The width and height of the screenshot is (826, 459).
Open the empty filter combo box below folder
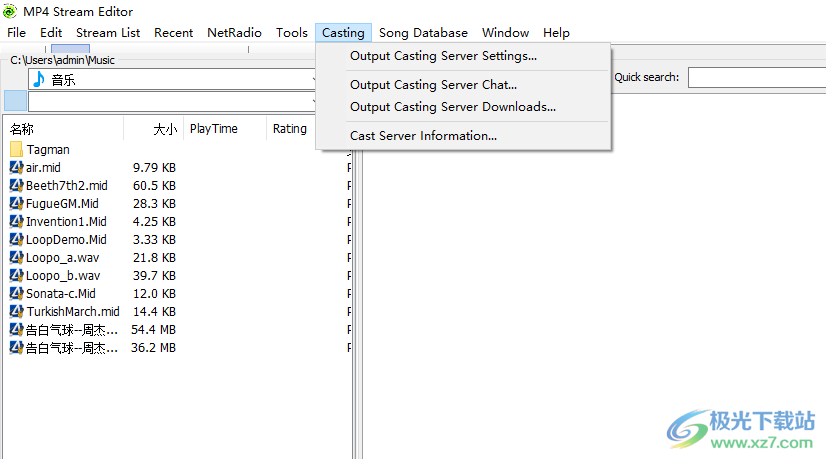(173, 101)
